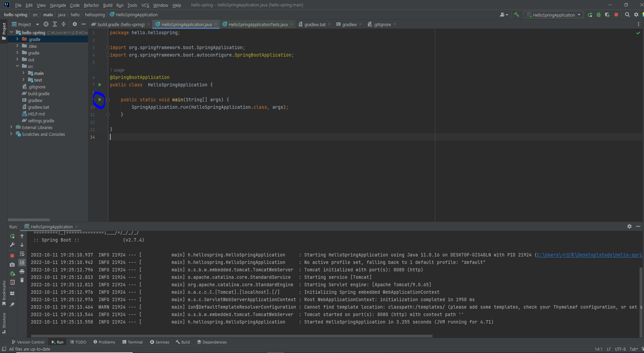
Task: Open editor tabs three-dot menu
Action: pos(639,24)
